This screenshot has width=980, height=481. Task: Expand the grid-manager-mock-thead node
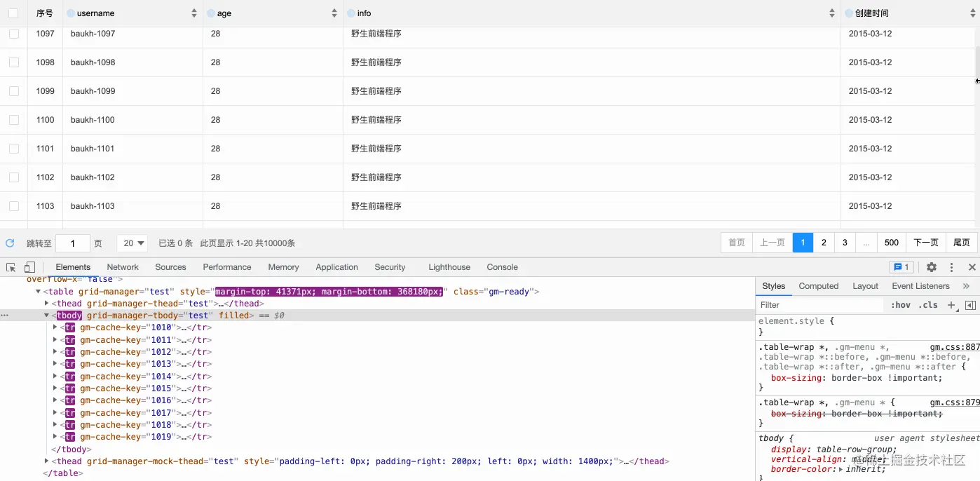pyautogui.click(x=47, y=461)
